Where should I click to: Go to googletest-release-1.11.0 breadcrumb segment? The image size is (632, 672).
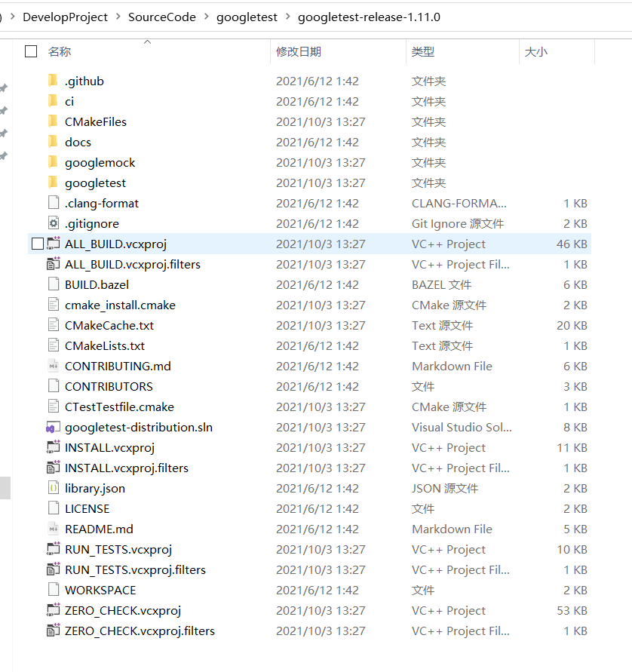click(x=369, y=17)
